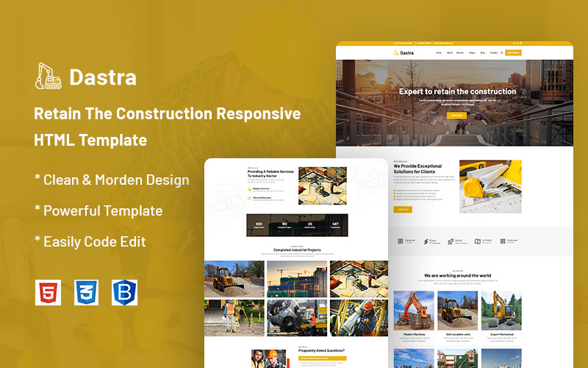
Task: Expand the Service menu dropdown
Action: [x=461, y=53]
